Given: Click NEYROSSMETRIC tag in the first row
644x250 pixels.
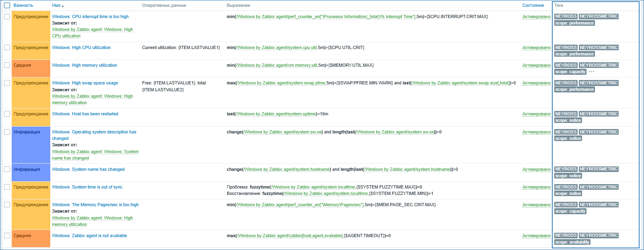Looking at the screenshot, I should pos(599,16).
